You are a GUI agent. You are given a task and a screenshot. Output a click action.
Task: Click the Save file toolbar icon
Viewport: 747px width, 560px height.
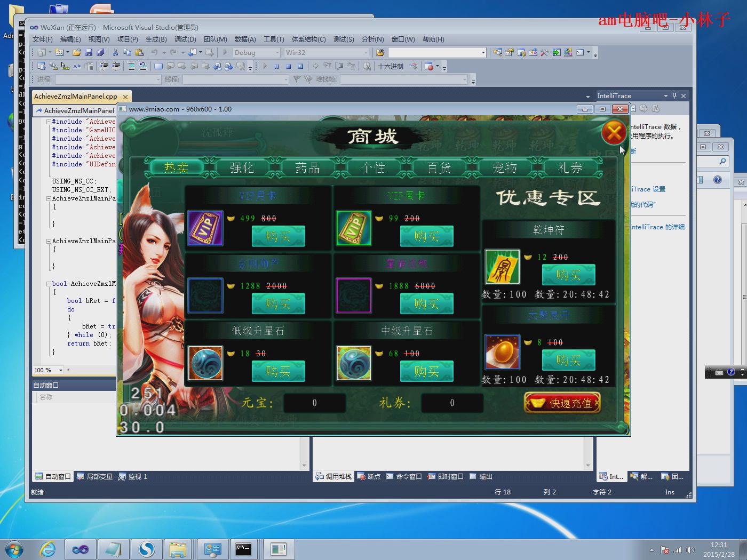[89, 52]
